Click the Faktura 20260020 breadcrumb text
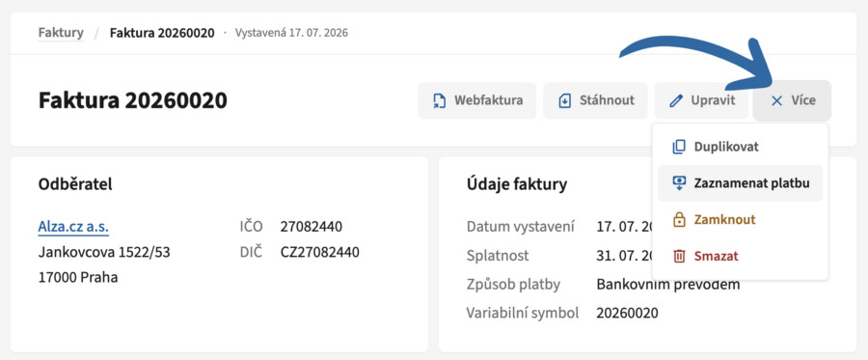Viewport: 868px width, 360px height. [162, 33]
